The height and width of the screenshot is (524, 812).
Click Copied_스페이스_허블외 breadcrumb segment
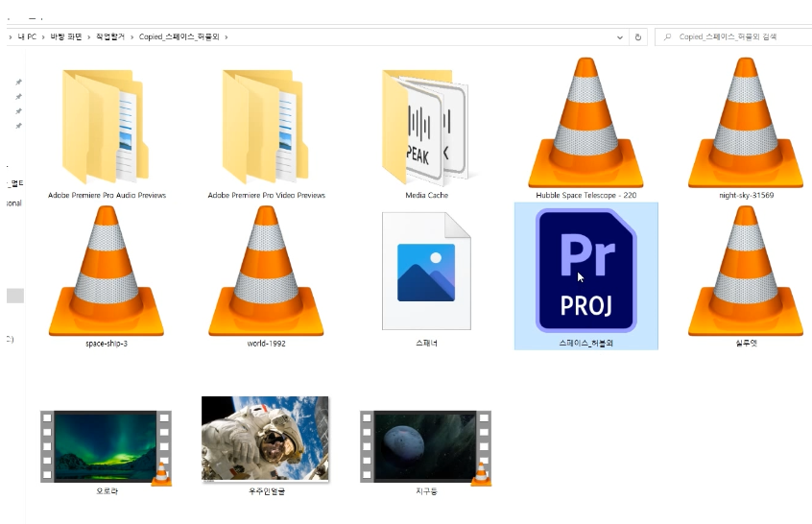point(179,36)
